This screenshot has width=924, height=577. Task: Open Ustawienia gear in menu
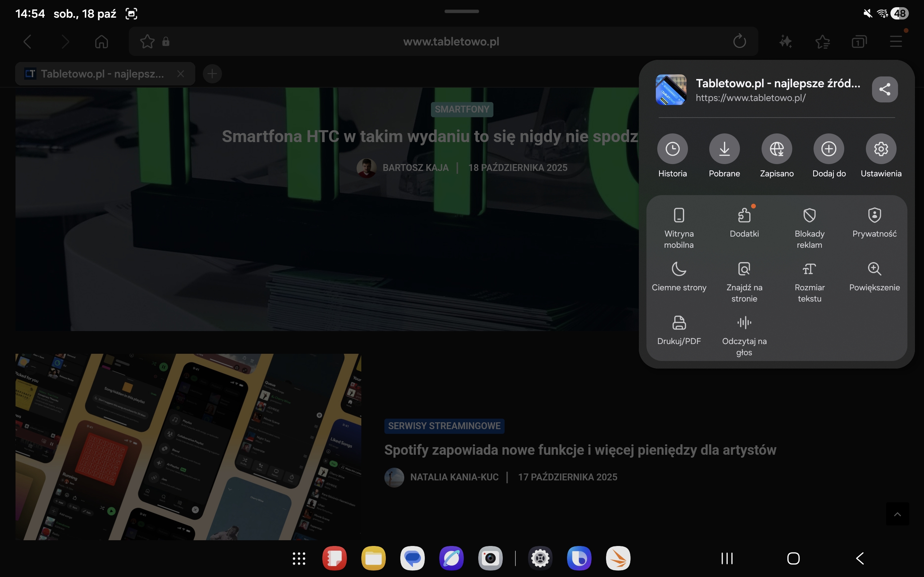pyautogui.click(x=881, y=149)
